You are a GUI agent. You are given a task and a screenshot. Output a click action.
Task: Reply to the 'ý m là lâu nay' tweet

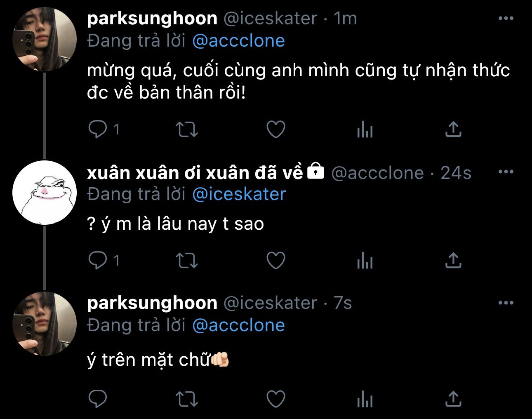pyautogui.click(x=98, y=260)
